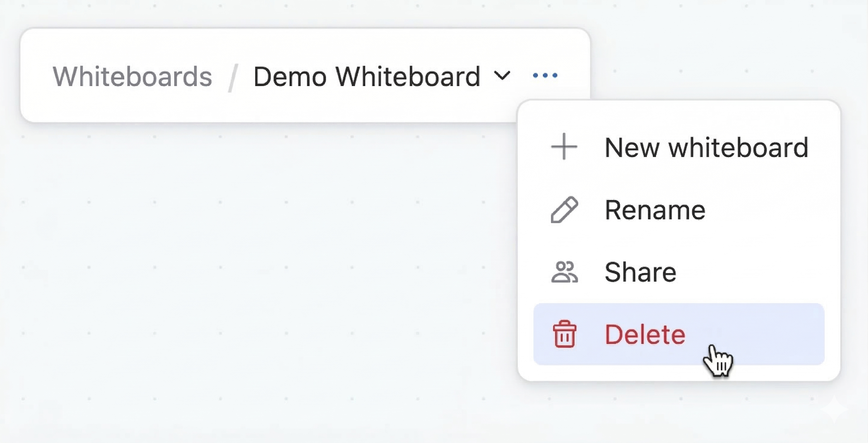This screenshot has height=443, width=868.
Task: Open the three-dot more options menu
Action: point(545,76)
